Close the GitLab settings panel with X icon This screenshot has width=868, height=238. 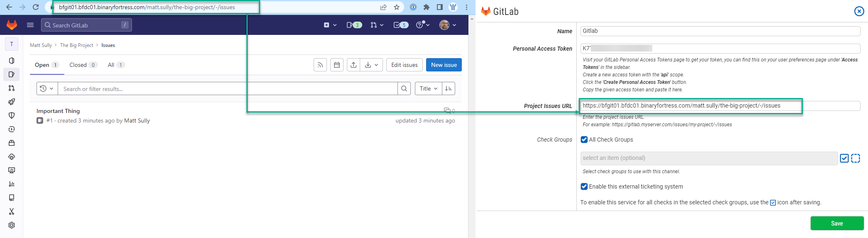859,12
